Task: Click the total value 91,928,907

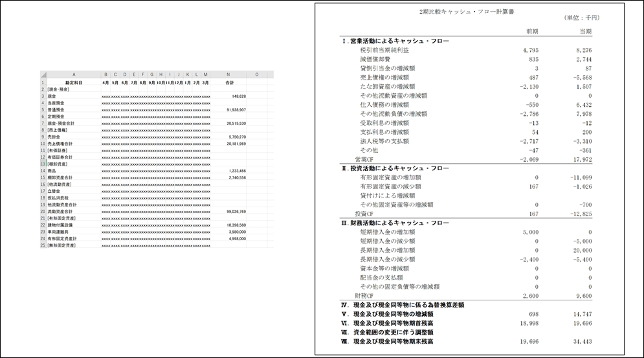Action: click(236, 110)
